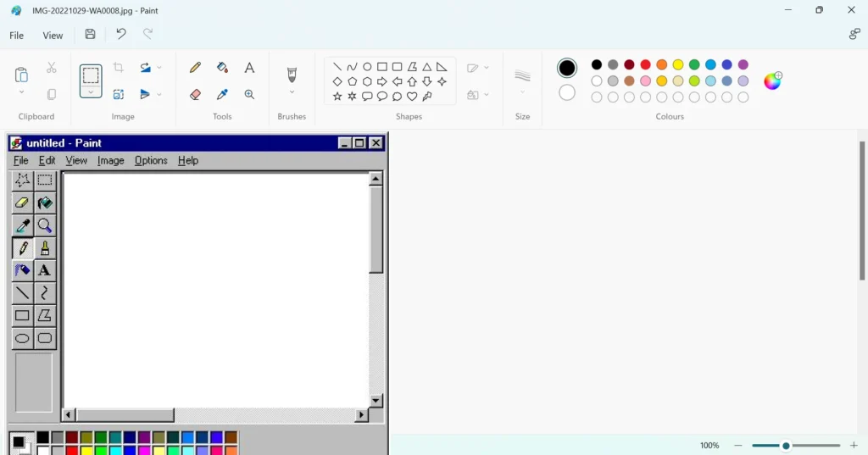Click the Paste clipboard icon
The height and width of the screenshot is (455, 868).
click(21, 75)
